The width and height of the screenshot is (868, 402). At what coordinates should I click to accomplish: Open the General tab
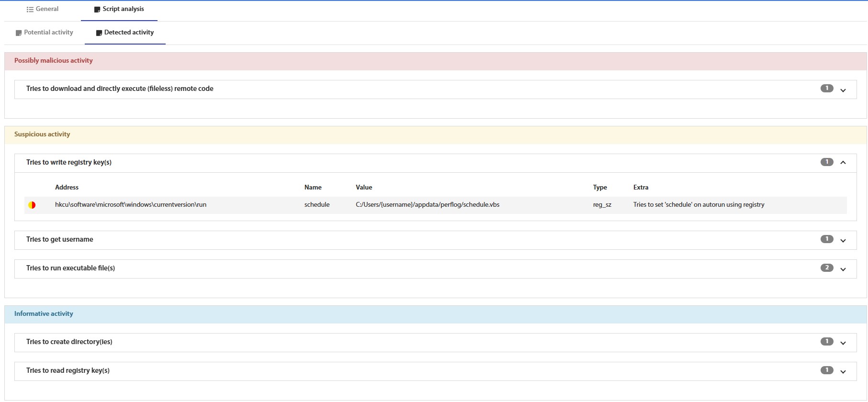(43, 9)
